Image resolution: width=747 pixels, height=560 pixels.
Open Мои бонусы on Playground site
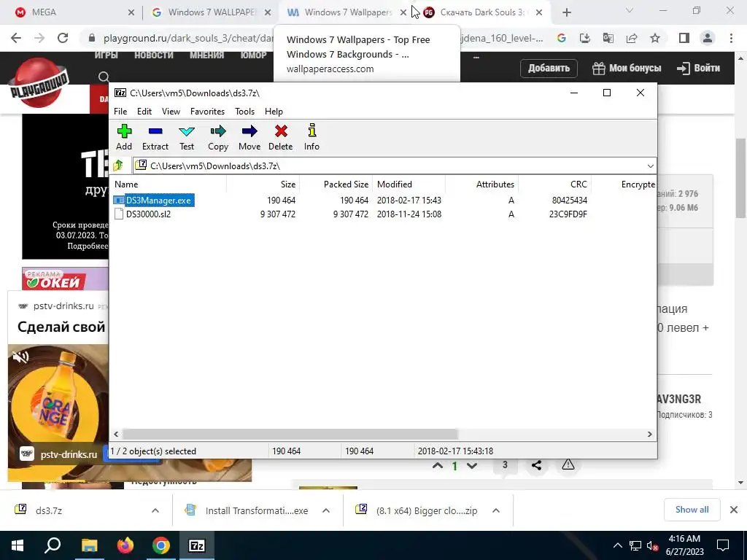click(x=627, y=68)
